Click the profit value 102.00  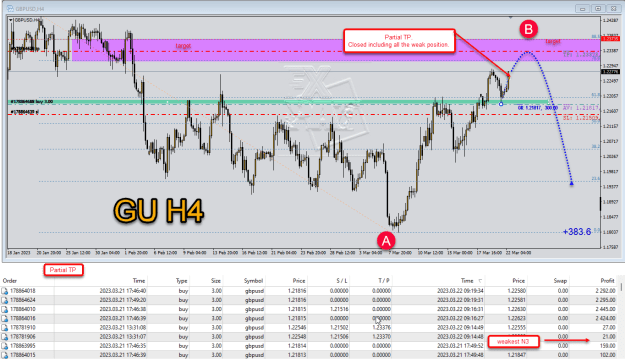tap(607, 355)
